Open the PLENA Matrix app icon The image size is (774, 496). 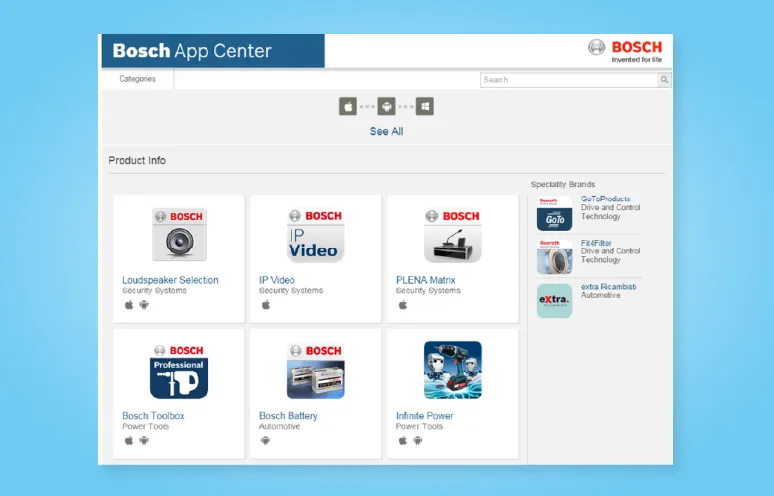pyautogui.click(x=453, y=234)
